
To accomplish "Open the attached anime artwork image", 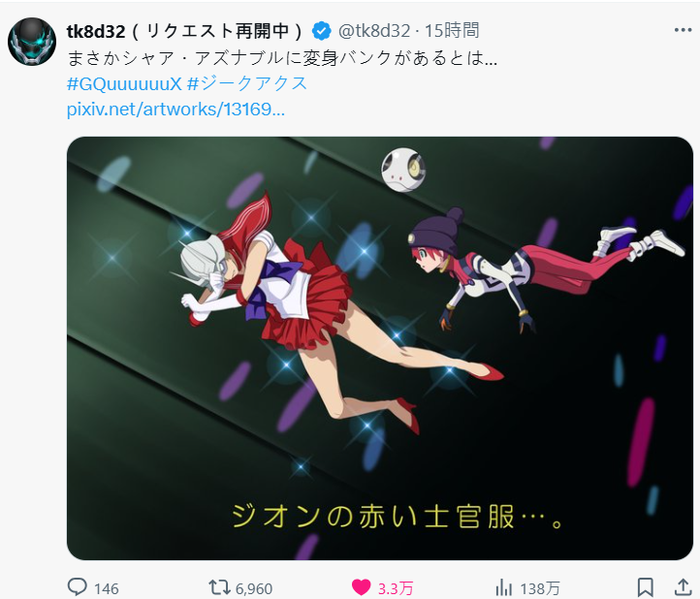I will tap(380, 348).
